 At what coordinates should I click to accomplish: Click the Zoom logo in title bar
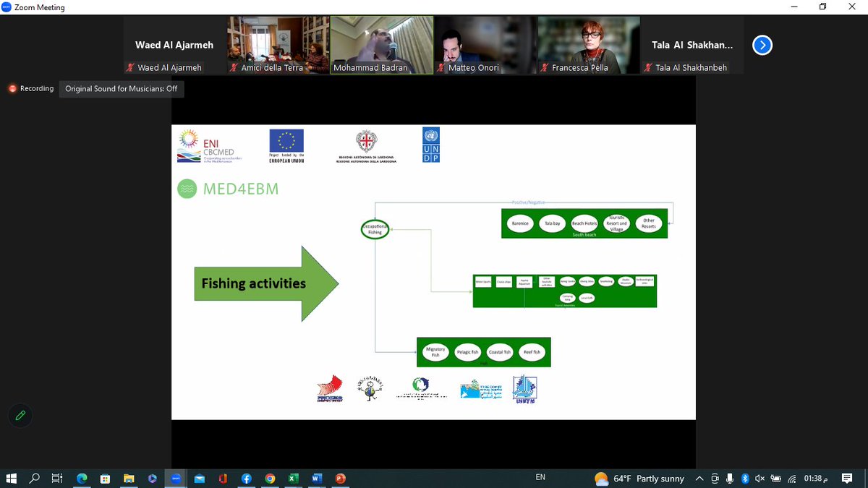tap(7, 7)
